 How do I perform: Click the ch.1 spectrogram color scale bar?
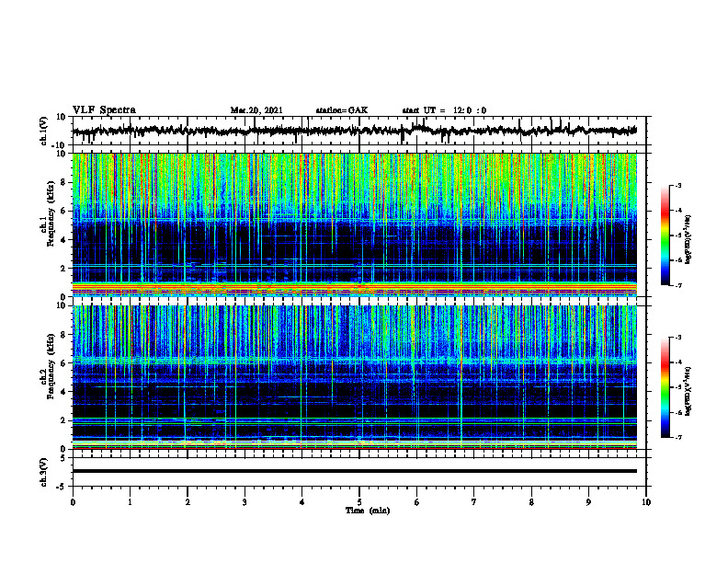[x=665, y=236]
